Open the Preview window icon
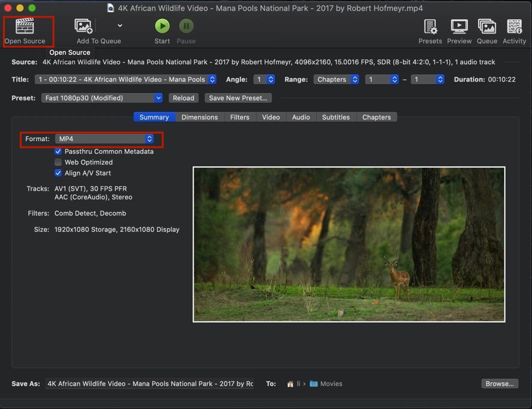 click(x=459, y=26)
